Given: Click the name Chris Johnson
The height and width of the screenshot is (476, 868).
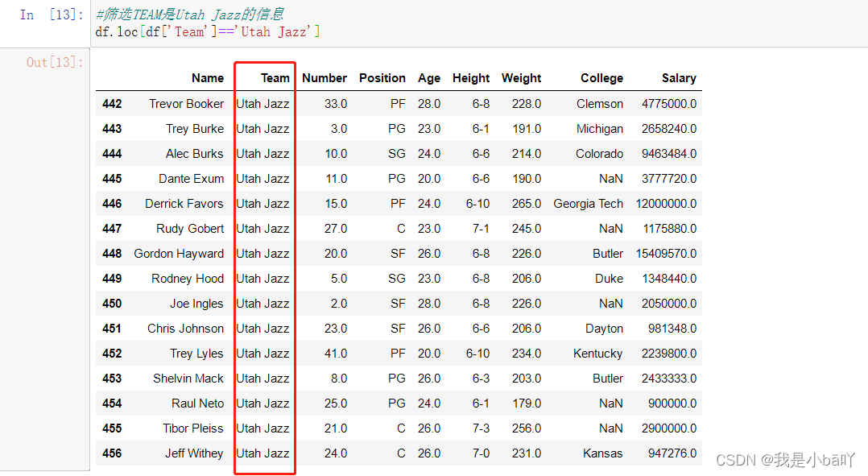Looking at the screenshot, I should tap(185, 329).
